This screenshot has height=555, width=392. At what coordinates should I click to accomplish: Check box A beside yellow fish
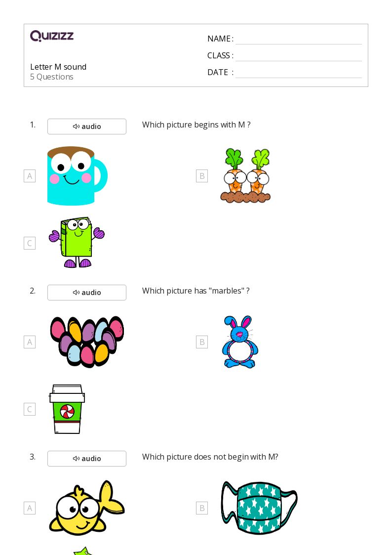coord(30,508)
